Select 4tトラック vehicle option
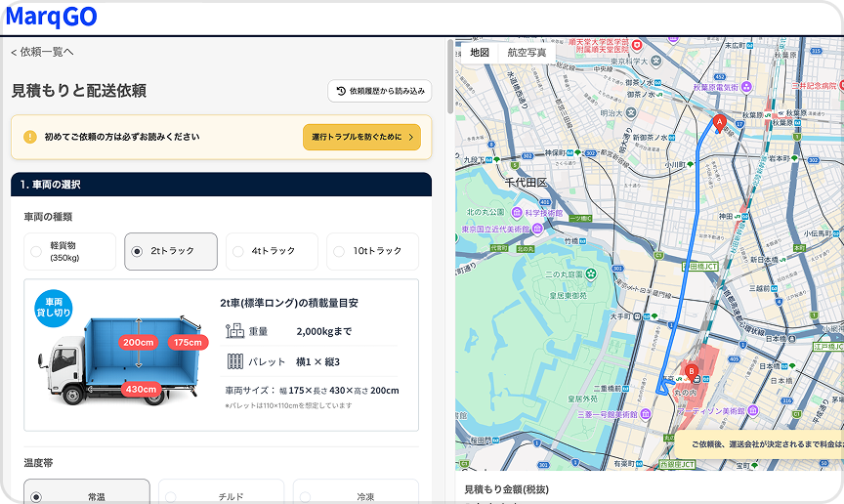 pos(272,251)
